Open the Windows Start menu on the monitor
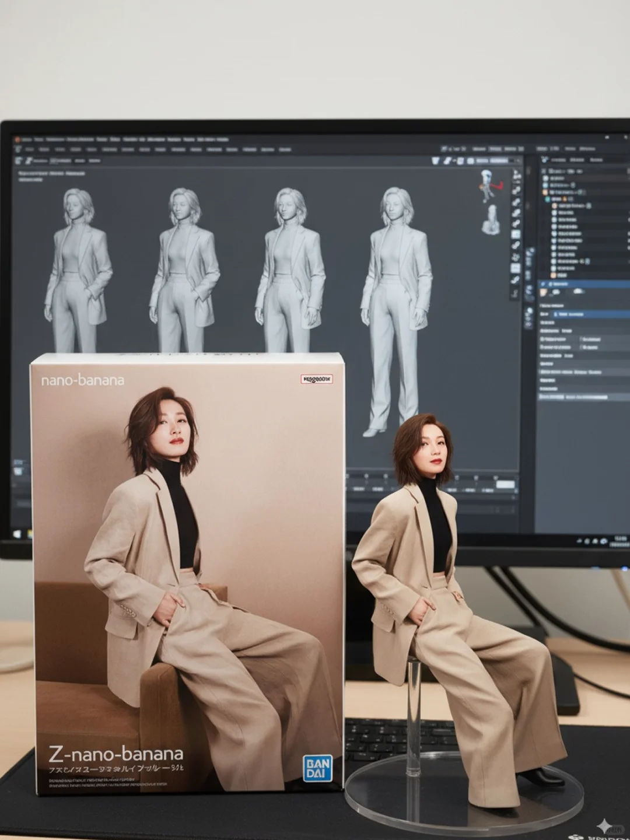Screen dimensions: 630x840 click(16, 534)
